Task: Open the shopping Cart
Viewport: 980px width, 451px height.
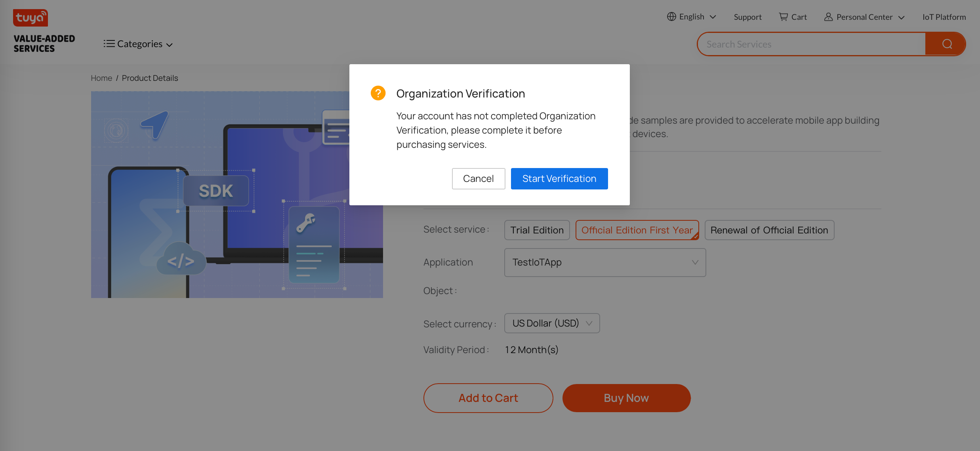Action: (x=793, y=17)
